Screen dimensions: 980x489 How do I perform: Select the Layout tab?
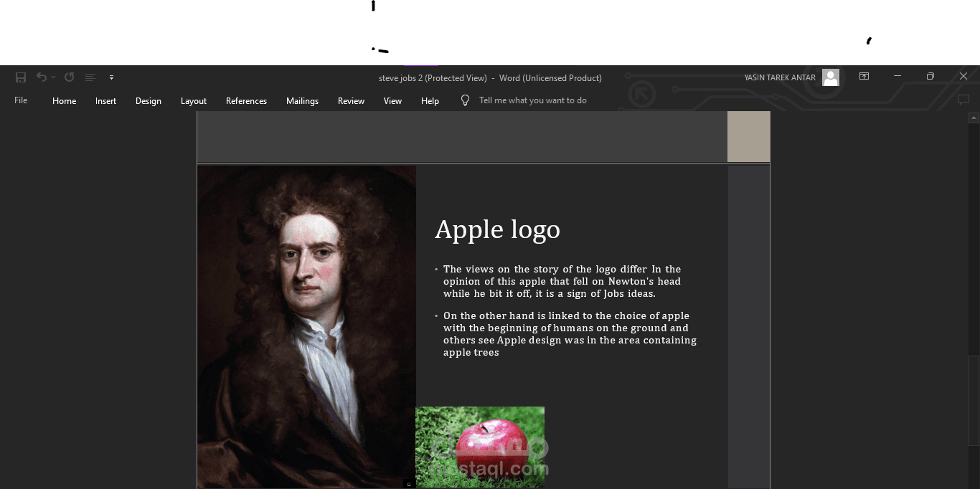click(194, 101)
